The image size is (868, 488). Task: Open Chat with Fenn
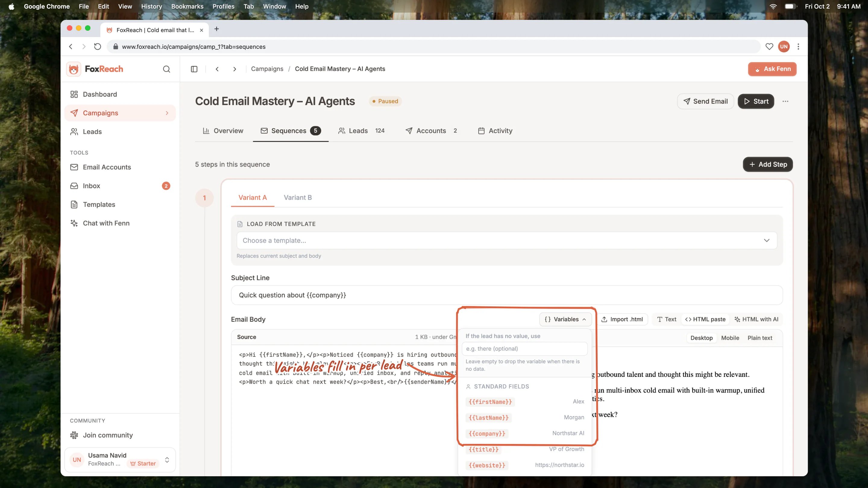click(120, 223)
